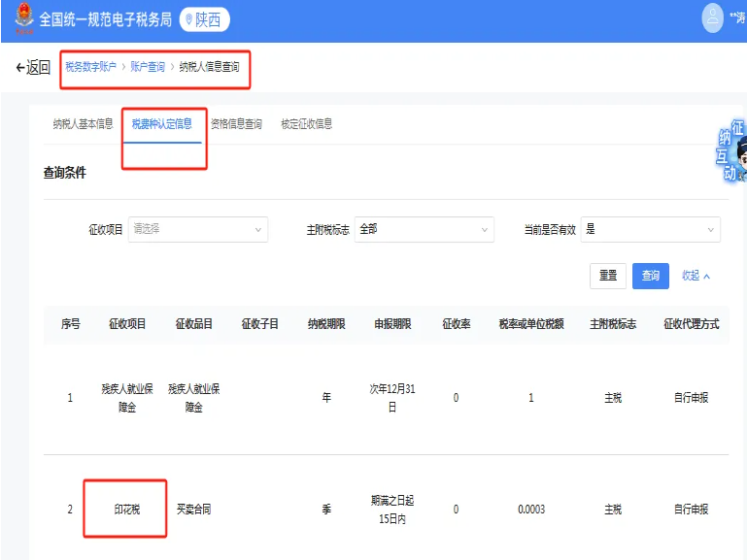
Task: Select the 税费种认定信息 tab
Action: point(162,124)
